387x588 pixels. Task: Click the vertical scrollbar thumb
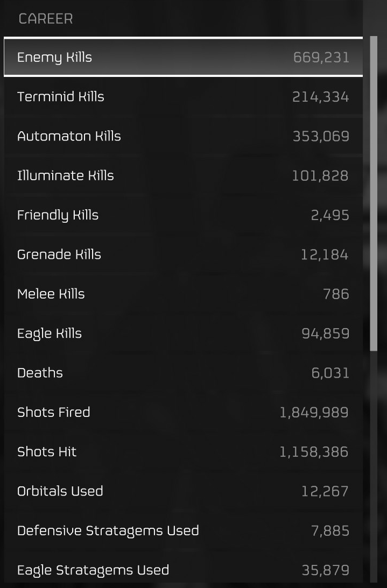[374, 194]
